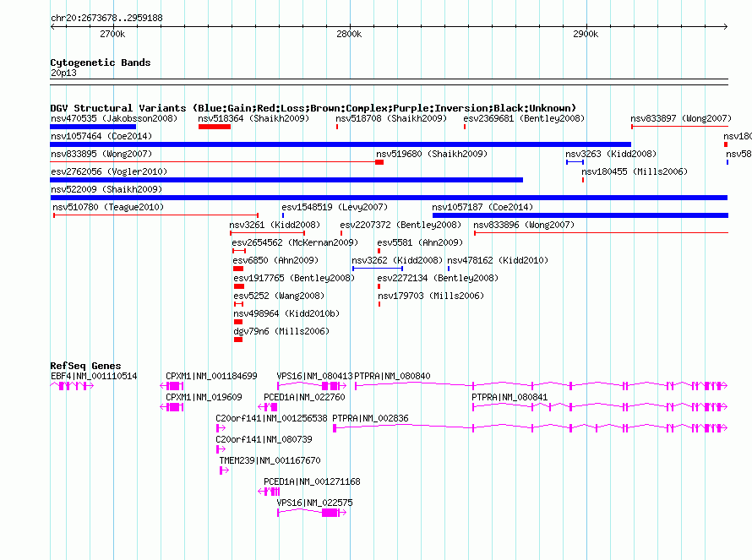Click variant label nsv833896 (Wong2007)

pyautogui.click(x=524, y=225)
